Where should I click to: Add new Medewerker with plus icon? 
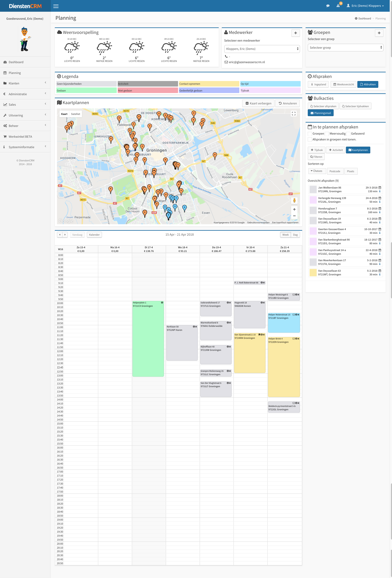coord(295,33)
